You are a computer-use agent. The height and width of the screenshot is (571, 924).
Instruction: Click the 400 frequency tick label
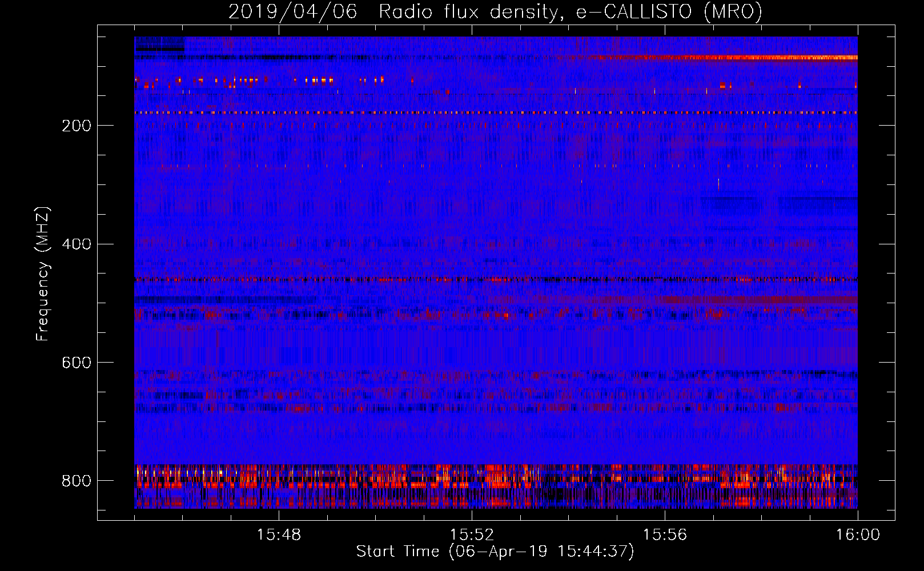[x=77, y=244]
